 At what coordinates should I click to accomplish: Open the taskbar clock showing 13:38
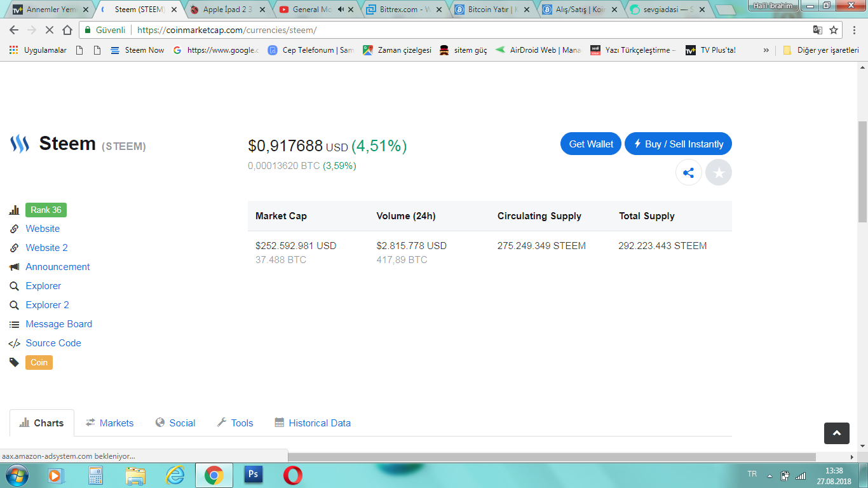pyautogui.click(x=834, y=476)
